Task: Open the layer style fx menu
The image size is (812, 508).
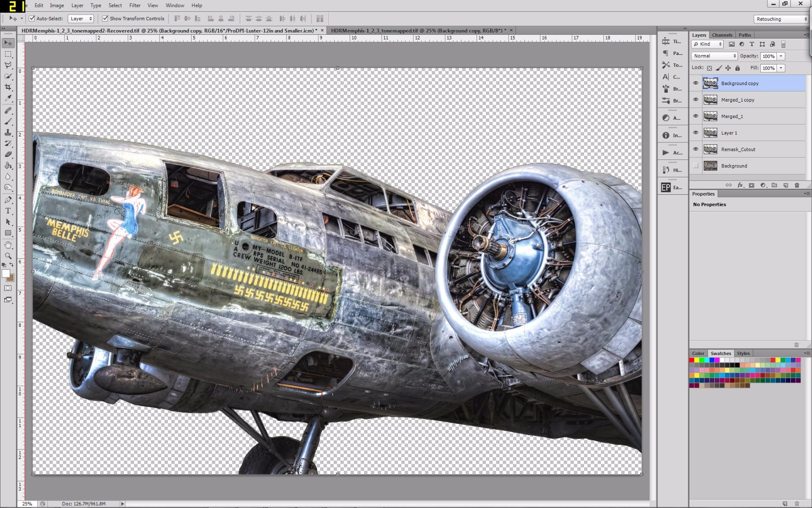Action: [x=740, y=185]
